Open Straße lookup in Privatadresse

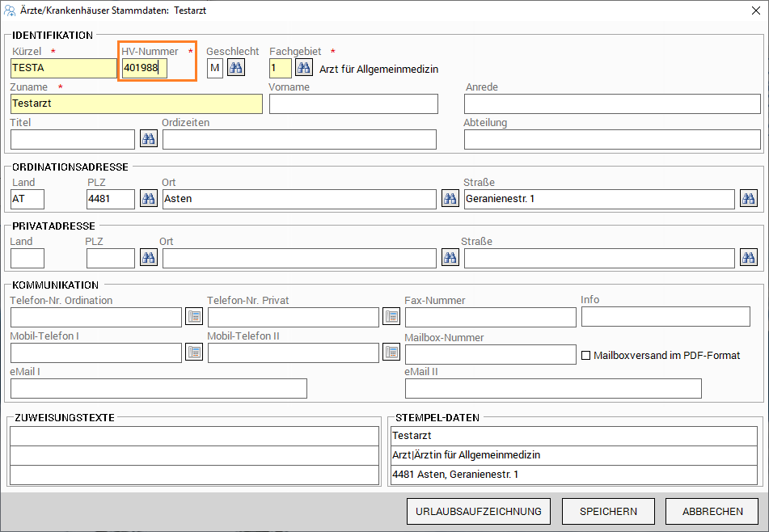click(748, 258)
